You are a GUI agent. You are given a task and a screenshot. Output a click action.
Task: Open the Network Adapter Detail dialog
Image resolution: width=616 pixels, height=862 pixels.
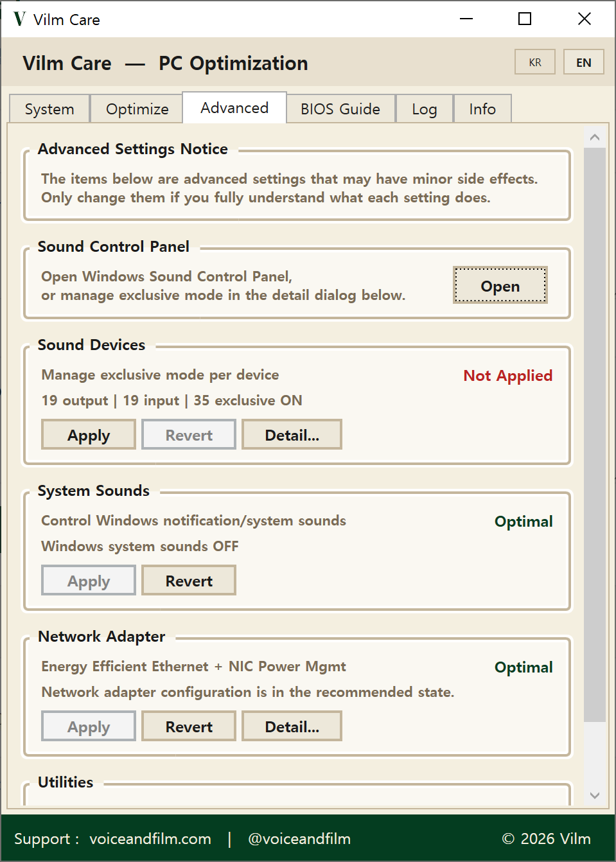pyautogui.click(x=292, y=726)
